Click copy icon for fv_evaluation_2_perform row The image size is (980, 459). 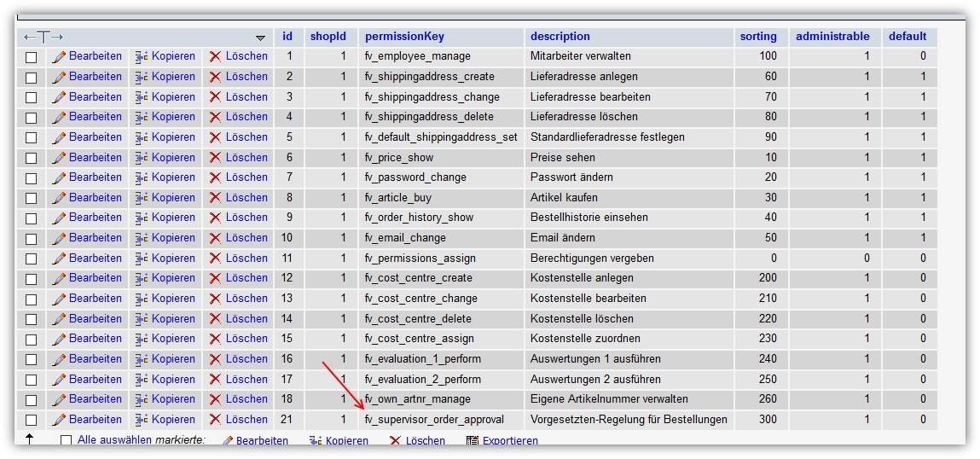(142, 380)
